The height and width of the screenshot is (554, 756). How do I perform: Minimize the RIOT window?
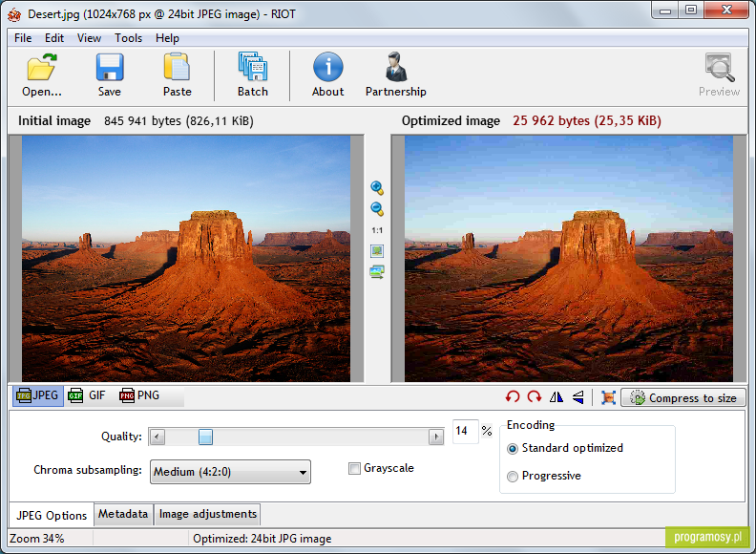tap(665, 11)
